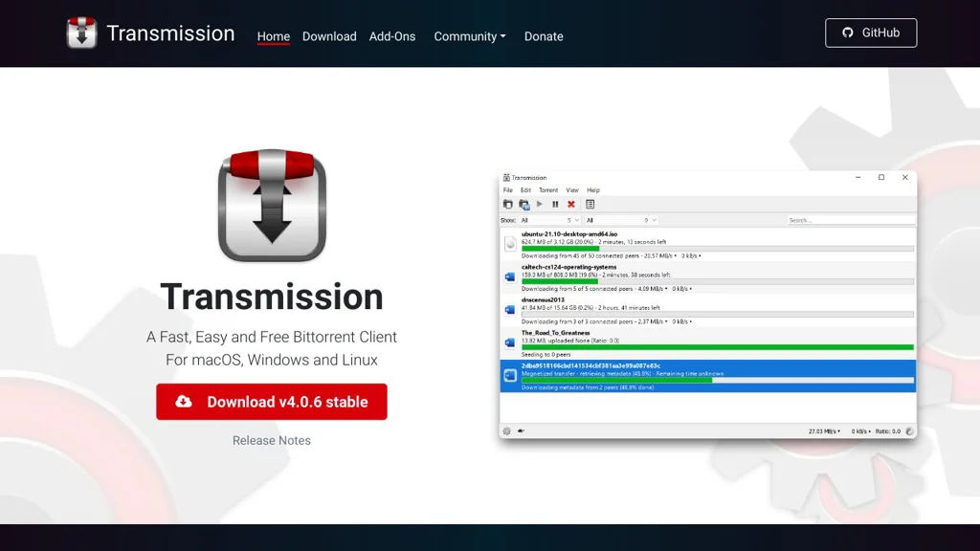The height and width of the screenshot is (551, 980).
Task: Click the selected magnet torrent's icon
Action: (510, 375)
